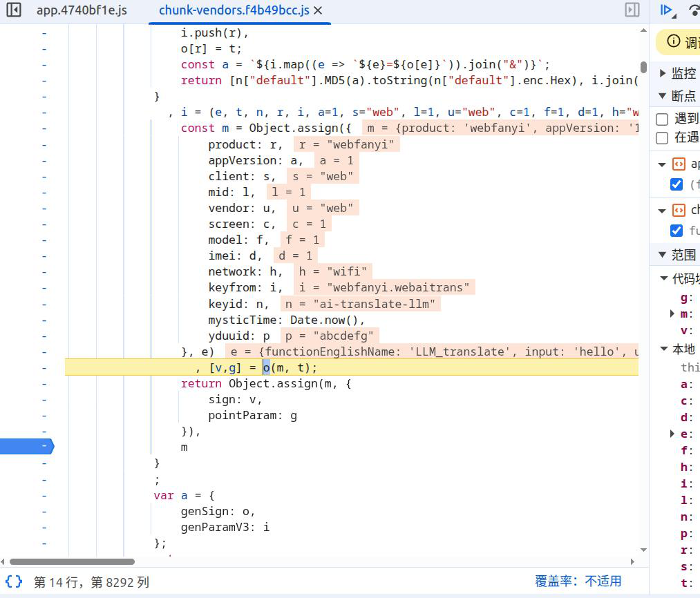Enable the 遇到 exceptions pause checkbox
Screen dimensions: 700x598
[x=662, y=119]
